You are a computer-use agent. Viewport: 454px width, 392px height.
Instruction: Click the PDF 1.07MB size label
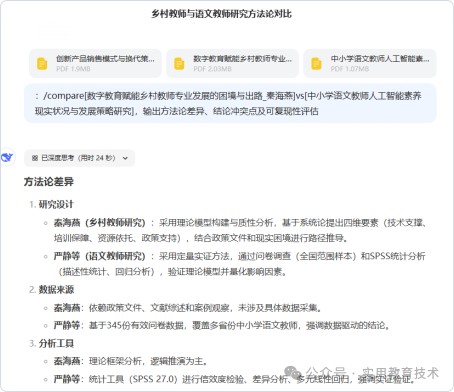(350, 69)
